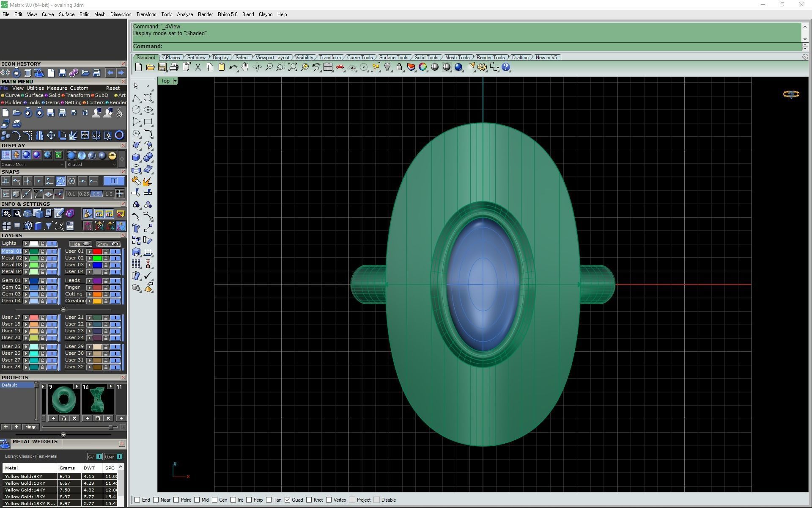
Task: Click the check mark Analyze icon
Action: [148, 276]
